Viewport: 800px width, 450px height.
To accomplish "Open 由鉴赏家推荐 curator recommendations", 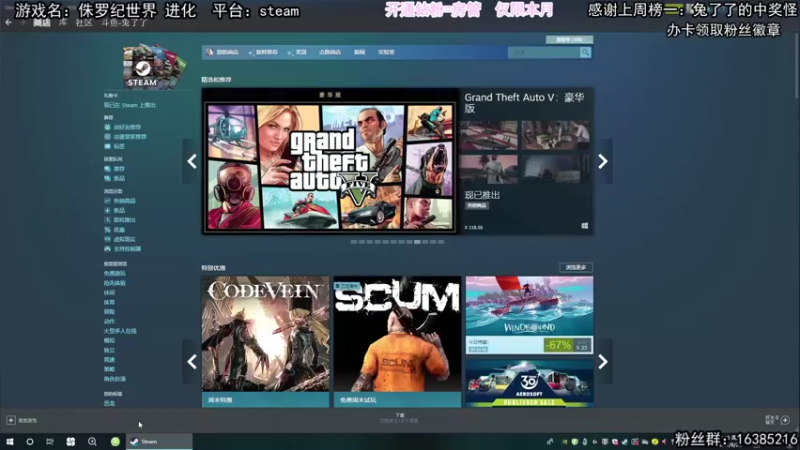I will tap(130, 137).
